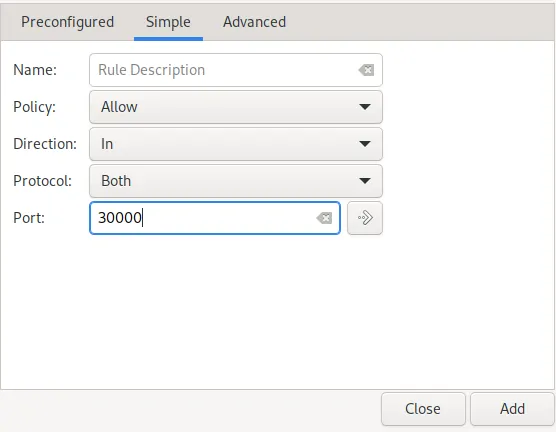Image resolution: width=556 pixels, height=432 pixels.
Task: Click the In value in the Direction combo box
Action: tap(107, 144)
